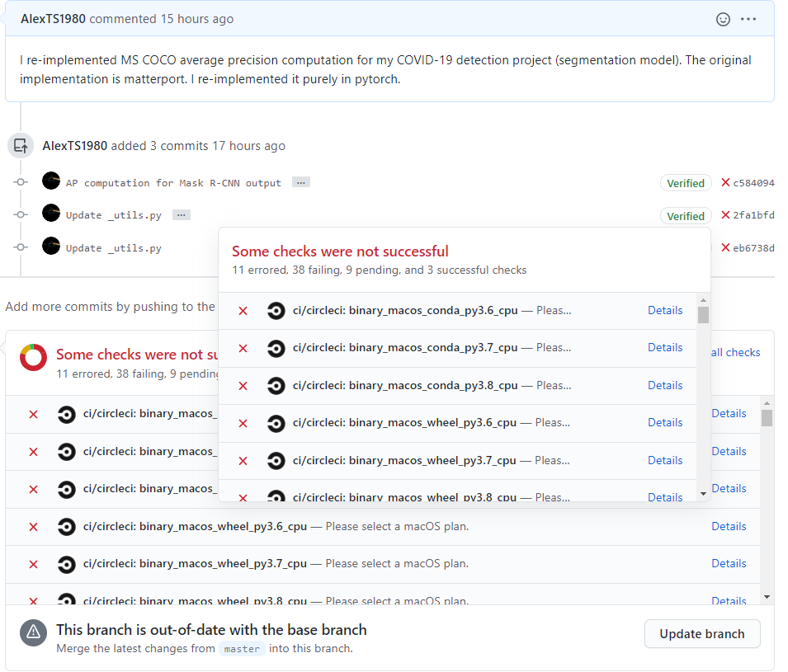The height and width of the screenshot is (672, 788).
Task: Click the checks list scrollbar up arrow
Action: point(767,402)
